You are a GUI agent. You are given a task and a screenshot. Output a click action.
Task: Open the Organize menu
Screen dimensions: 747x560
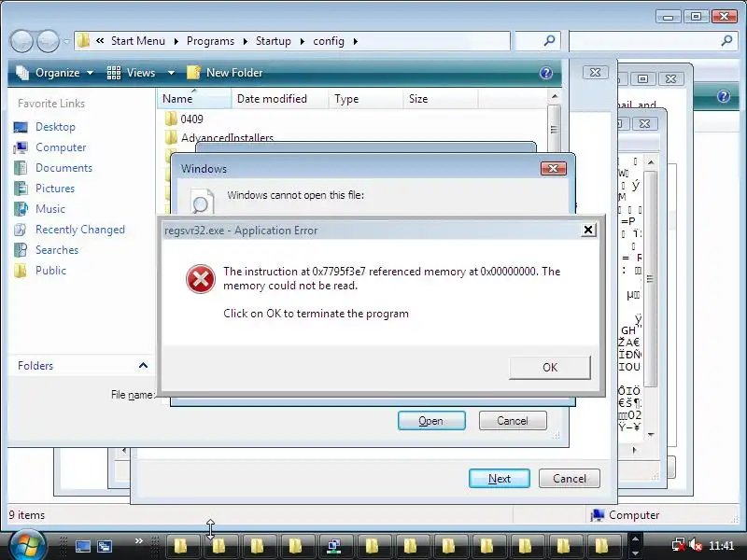click(55, 73)
